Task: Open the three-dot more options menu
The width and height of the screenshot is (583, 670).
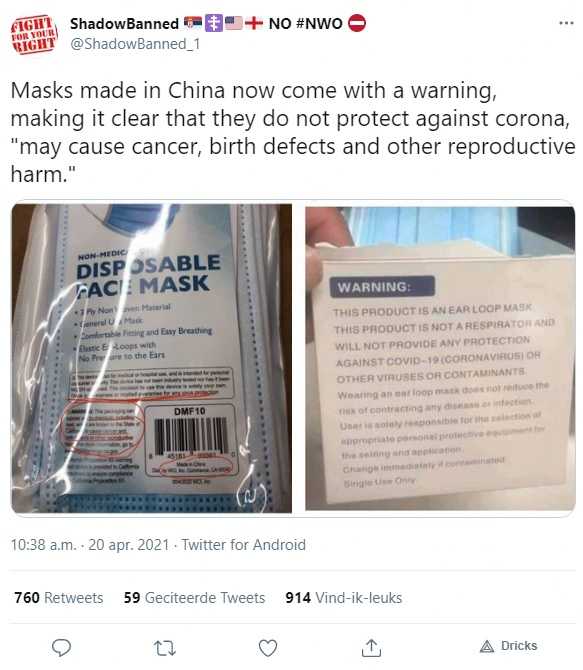Action: [566, 23]
